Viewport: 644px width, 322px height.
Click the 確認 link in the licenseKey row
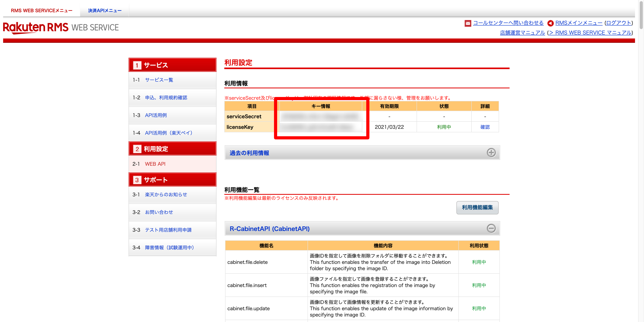(x=485, y=127)
